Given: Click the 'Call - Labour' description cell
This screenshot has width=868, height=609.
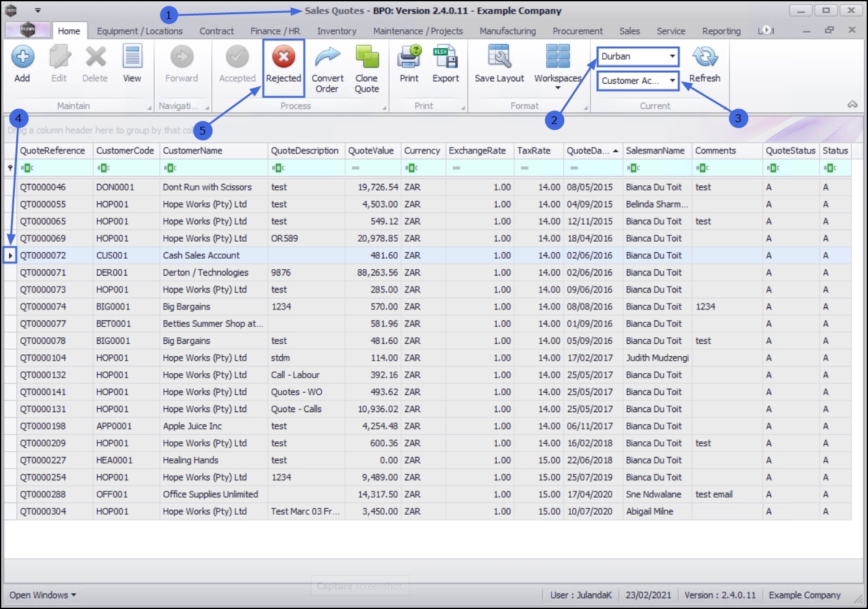Looking at the screenshot, I should 306,375.
